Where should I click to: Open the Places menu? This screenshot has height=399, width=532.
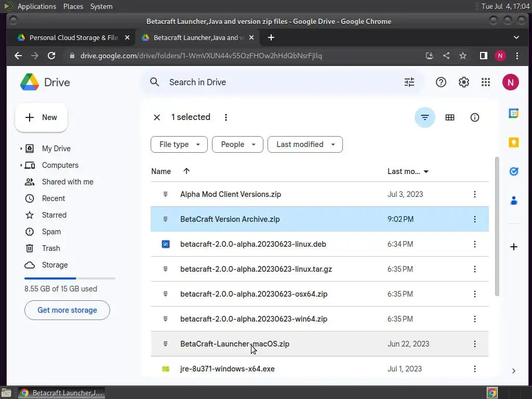73,6
